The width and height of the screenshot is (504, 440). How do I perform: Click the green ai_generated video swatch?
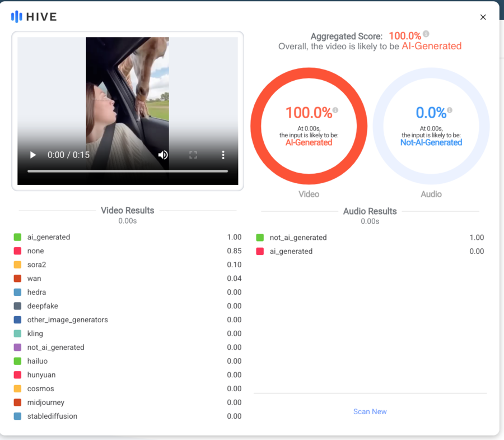(x=17, y=237)
